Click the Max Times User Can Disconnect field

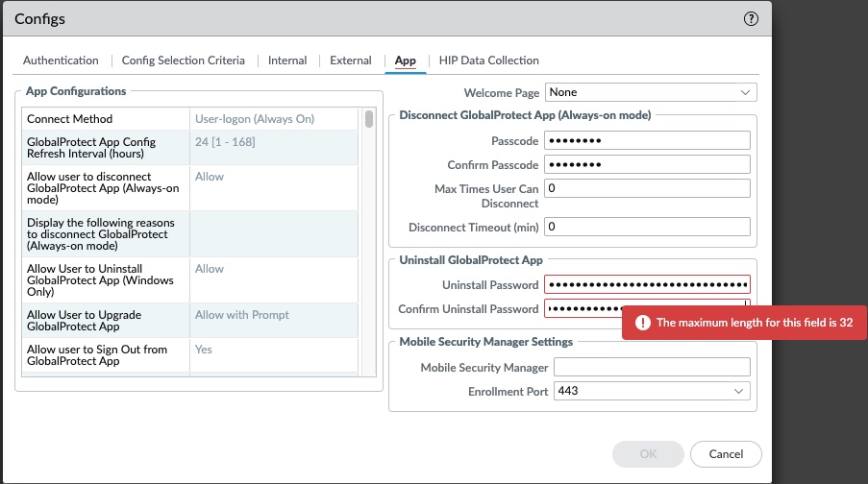click(647, 188)
